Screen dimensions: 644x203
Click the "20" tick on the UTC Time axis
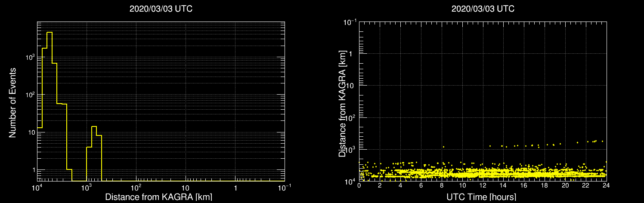coord(565,185)
